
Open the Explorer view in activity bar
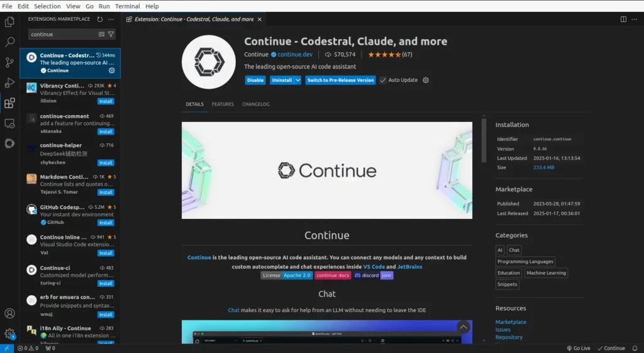[x=9, y=21]
